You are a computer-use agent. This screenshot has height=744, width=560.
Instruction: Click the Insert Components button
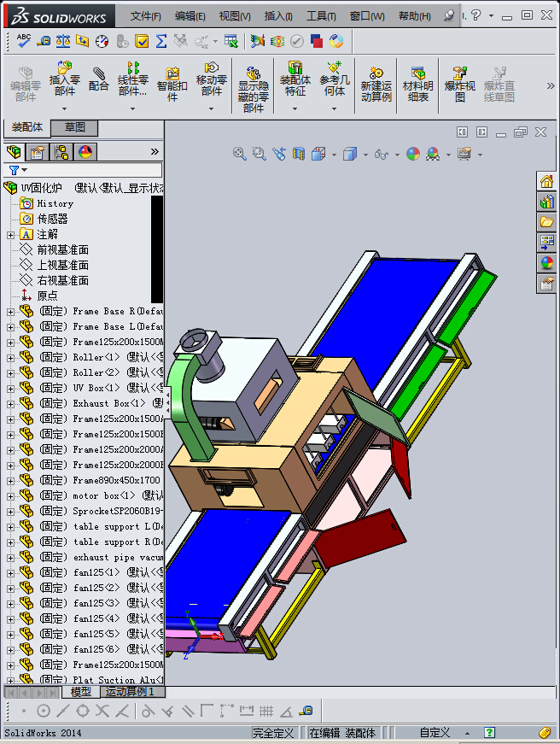click(65, 79)
